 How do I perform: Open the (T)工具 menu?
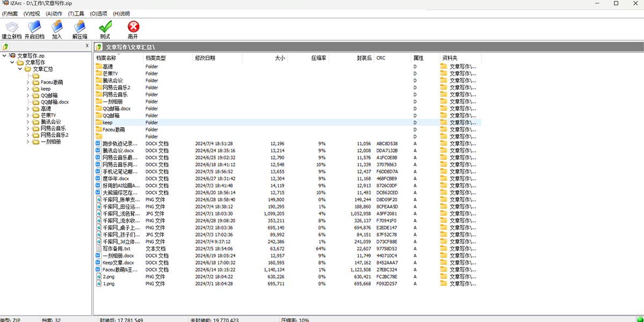point(76,13)
